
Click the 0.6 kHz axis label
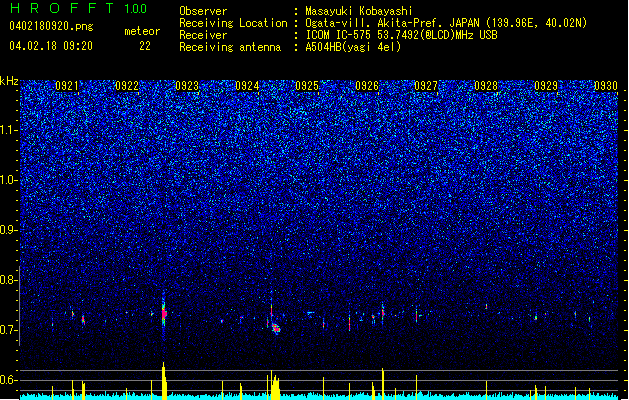8,380
